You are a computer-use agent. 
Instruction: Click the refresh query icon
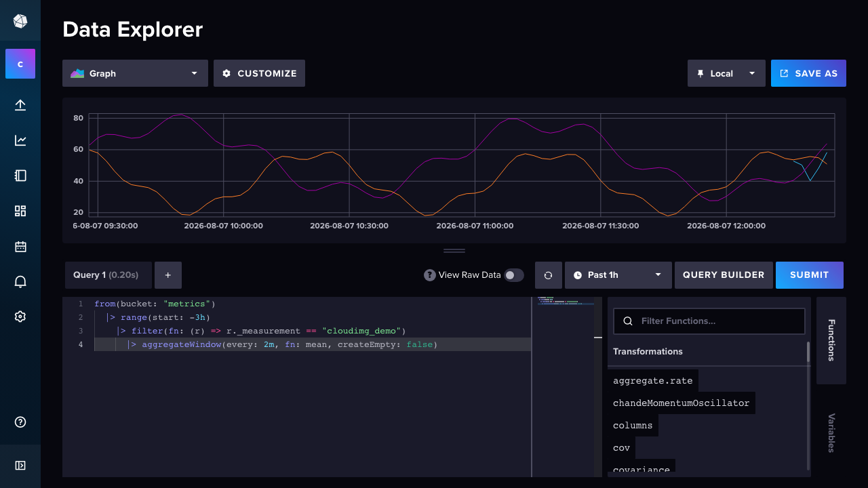coord(549,275)
